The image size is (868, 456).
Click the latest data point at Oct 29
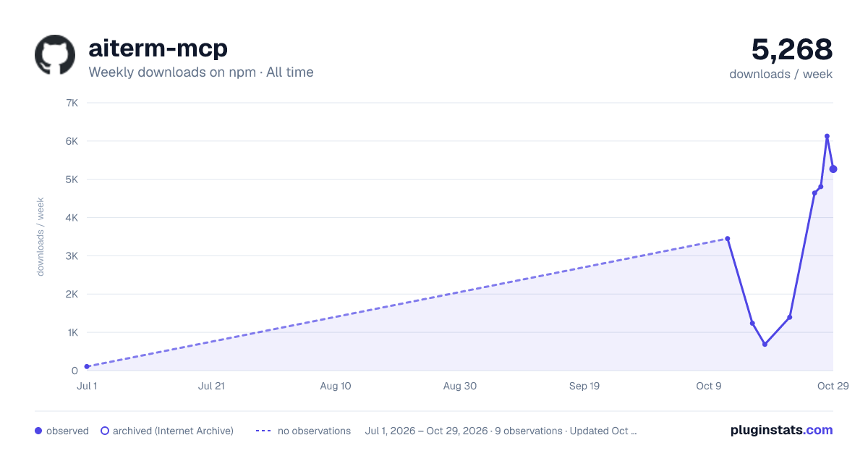833,169
